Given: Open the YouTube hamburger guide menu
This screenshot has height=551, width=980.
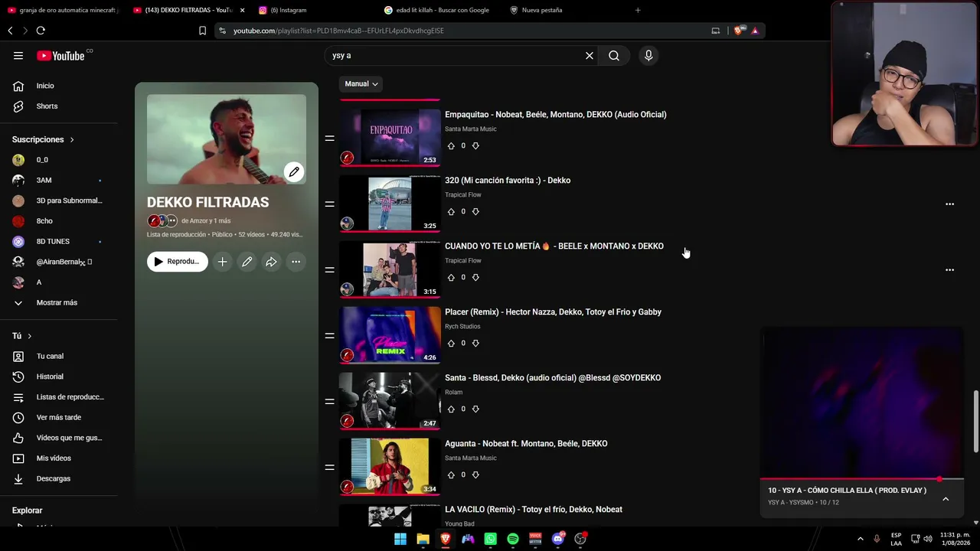Looking at the screenshot, I should [x=18, y=56].
